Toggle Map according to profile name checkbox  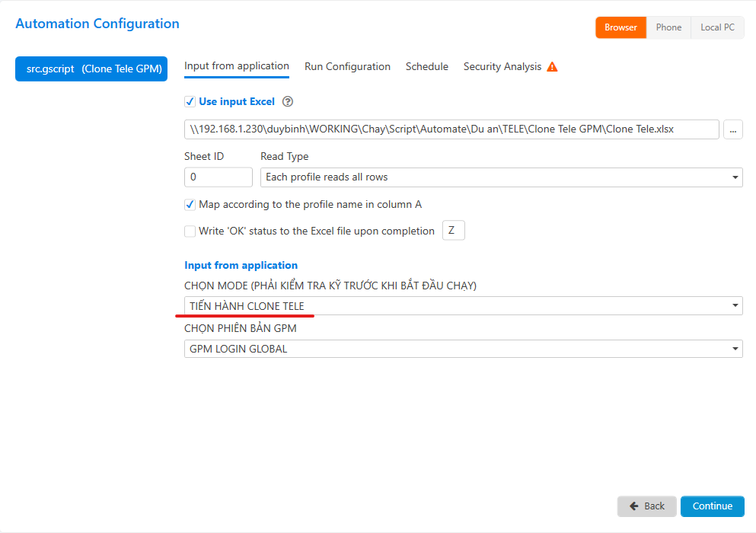click(190, 205)
